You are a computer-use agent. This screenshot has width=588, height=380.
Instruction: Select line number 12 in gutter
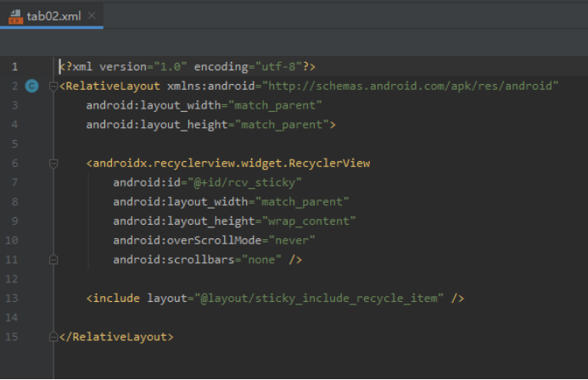12,279
